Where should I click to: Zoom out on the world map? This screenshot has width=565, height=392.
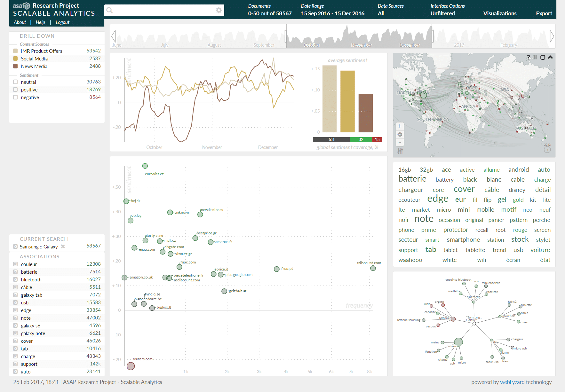coord(400,142)
